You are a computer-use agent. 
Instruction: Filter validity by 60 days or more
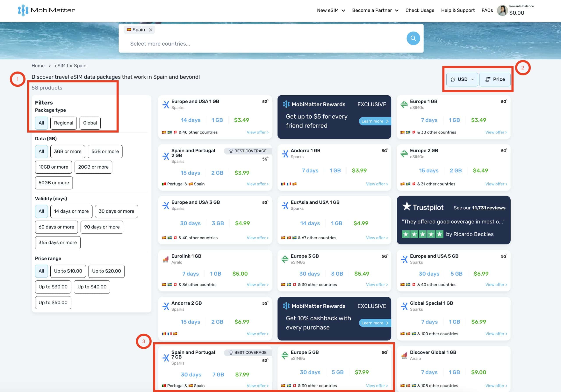click(56, 227)
